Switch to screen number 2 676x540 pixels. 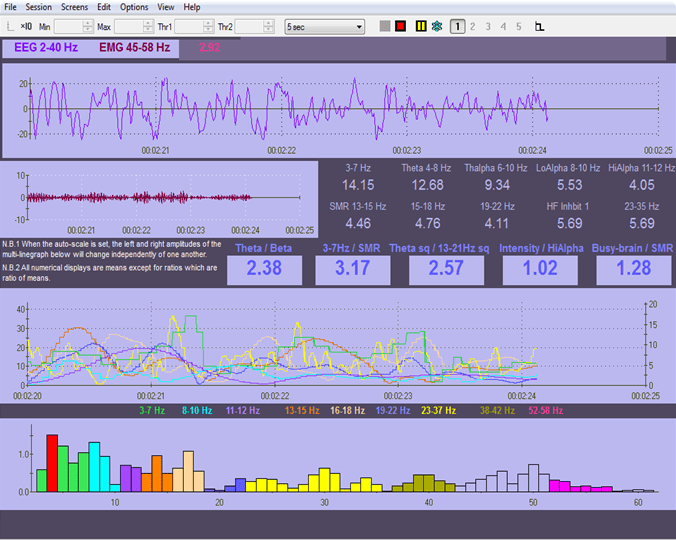tap(473, 25)
